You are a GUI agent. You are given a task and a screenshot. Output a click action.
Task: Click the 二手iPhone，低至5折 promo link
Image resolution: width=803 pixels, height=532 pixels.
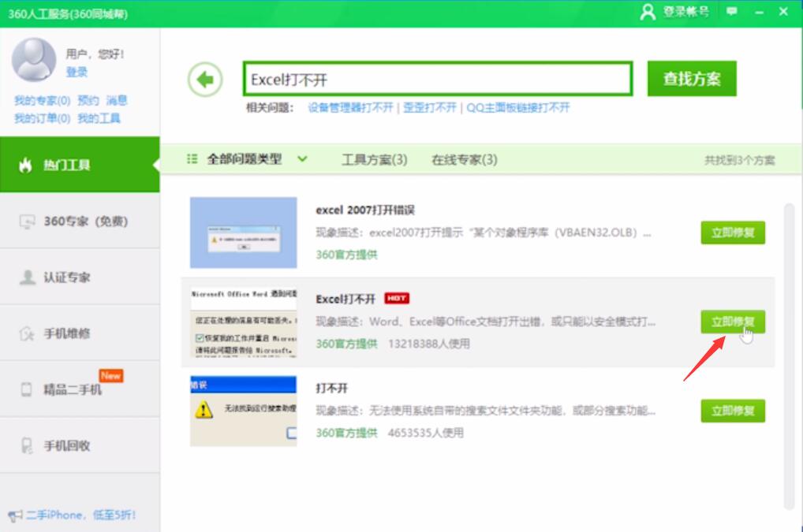(81, 515)
